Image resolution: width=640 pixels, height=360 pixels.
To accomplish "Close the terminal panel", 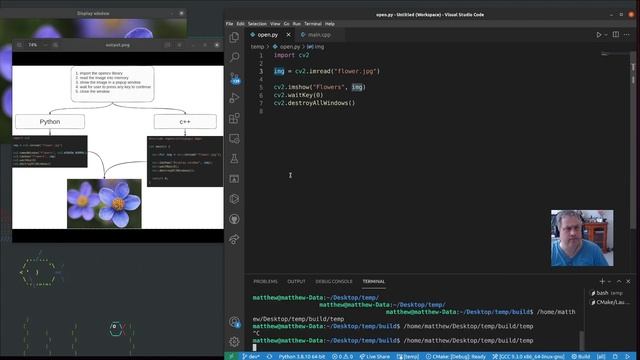I will (x=628, y=281).
